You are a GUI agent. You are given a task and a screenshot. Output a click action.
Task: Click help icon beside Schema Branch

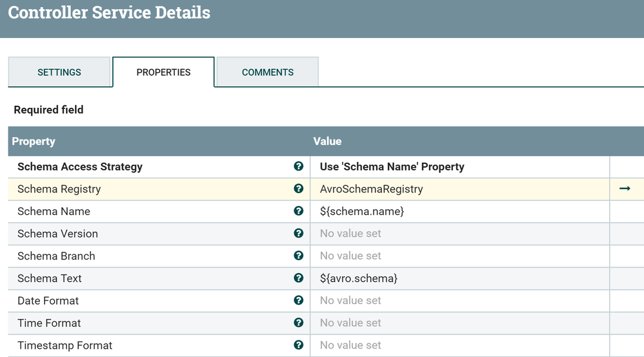tap(298, 256)
